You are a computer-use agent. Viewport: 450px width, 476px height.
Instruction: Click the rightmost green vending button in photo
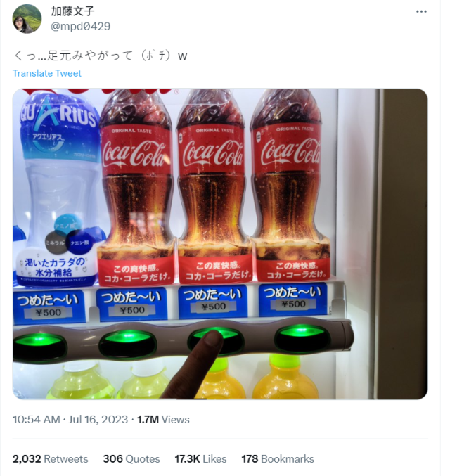(302, 333)
